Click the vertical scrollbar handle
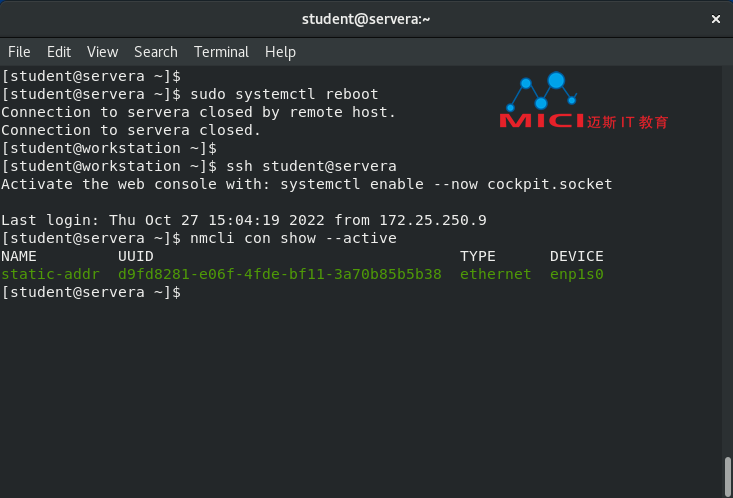This screenshot has height=498, width=733. coord(727,476)
